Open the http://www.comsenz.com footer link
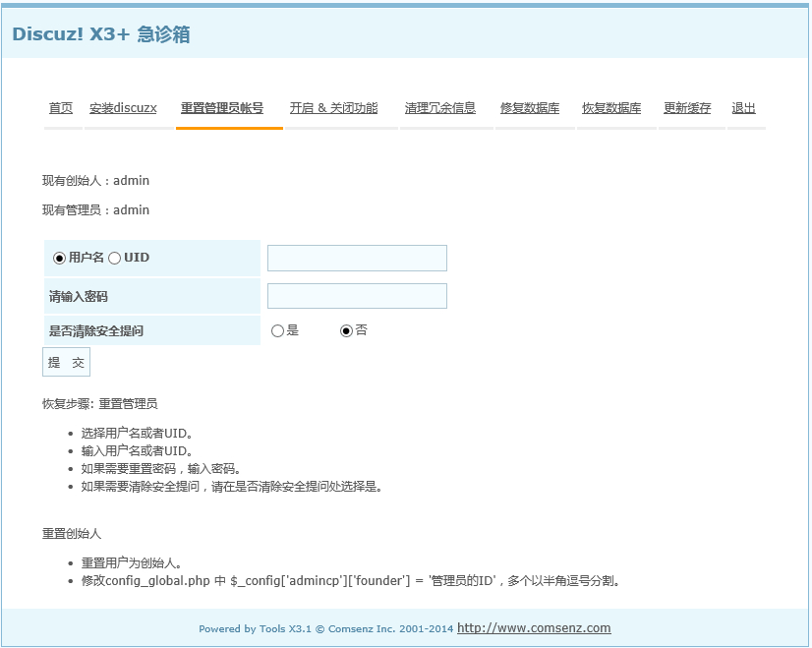The height and width of the screenshot is (648, 812). coord(534,627)
